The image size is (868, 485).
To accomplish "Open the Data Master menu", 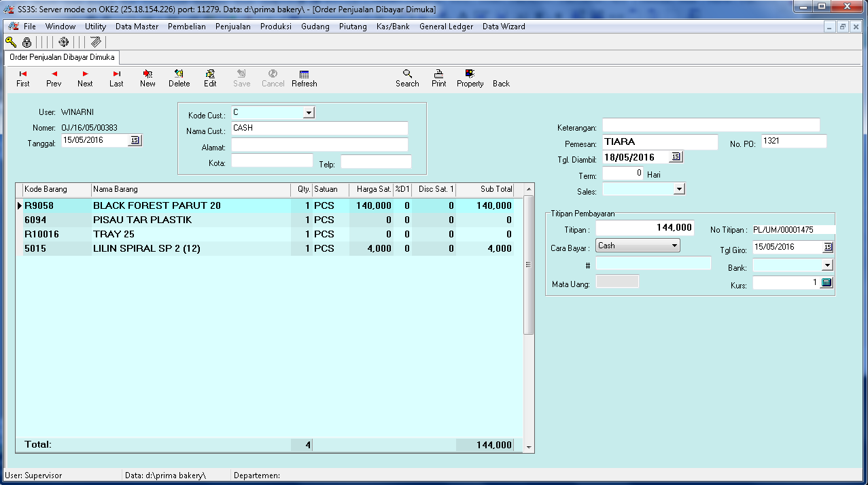I will tap(137, 27).
